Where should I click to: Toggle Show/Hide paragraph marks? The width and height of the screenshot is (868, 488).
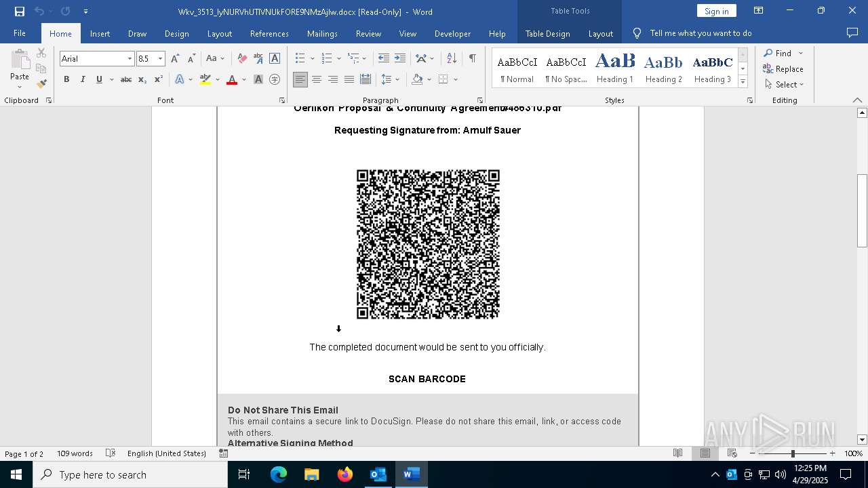(472, 59)
